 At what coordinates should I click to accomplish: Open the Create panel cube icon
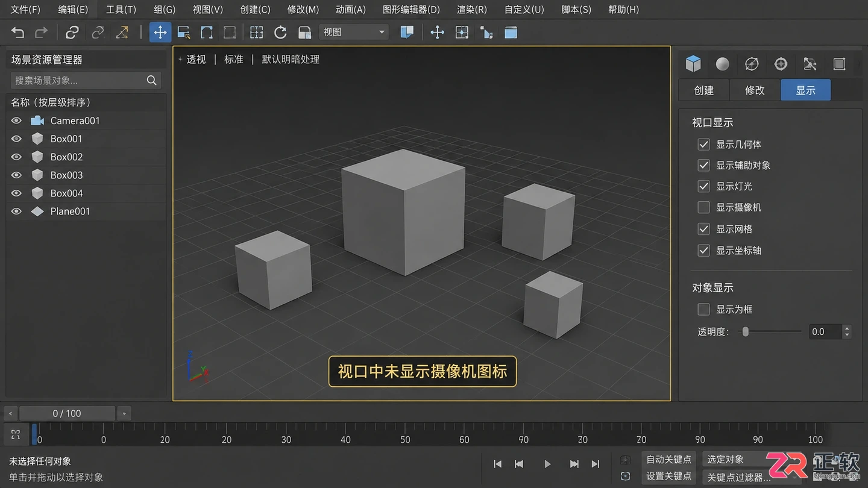tap(693, 63)
